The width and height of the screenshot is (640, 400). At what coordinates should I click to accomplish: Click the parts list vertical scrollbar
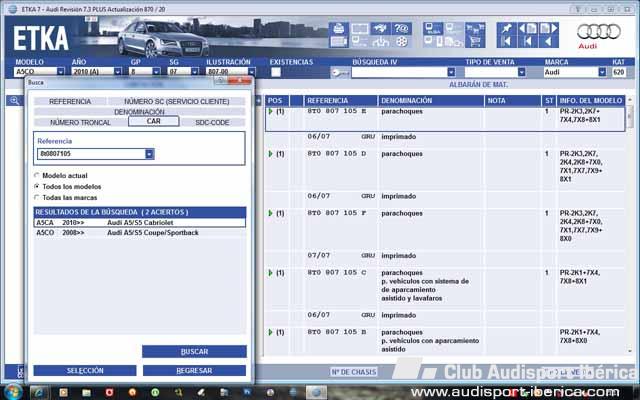630,224
